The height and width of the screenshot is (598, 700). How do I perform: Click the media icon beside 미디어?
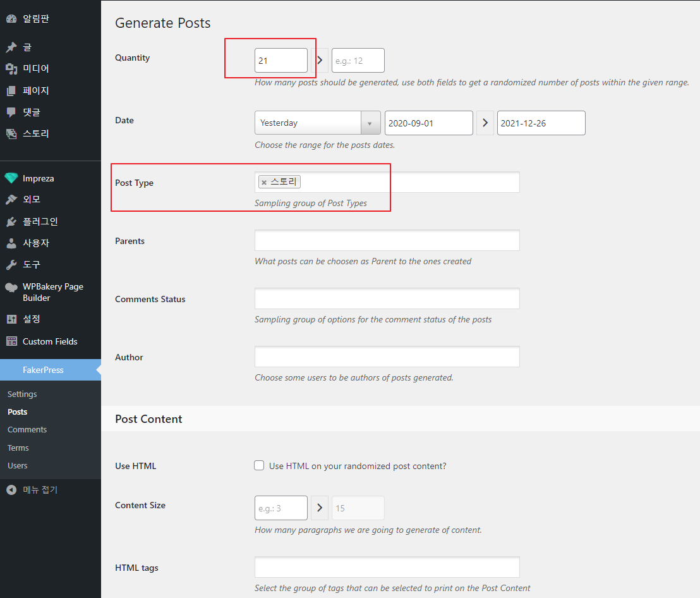[x=11, y=69]
